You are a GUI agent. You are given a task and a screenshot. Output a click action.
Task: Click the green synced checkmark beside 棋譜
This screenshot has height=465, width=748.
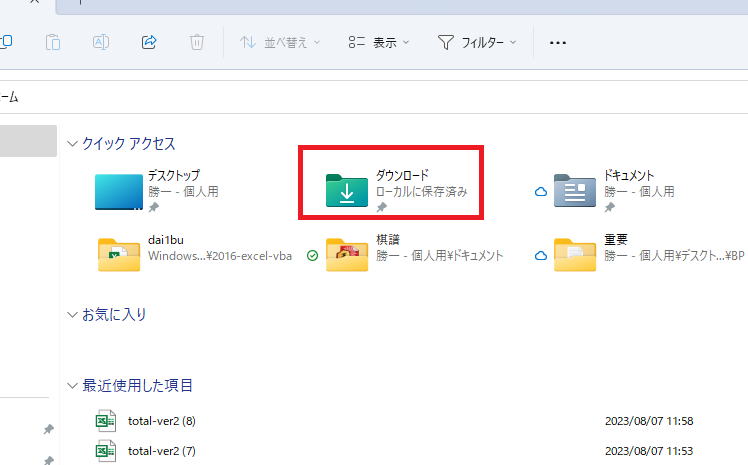(x=312, y=256)
